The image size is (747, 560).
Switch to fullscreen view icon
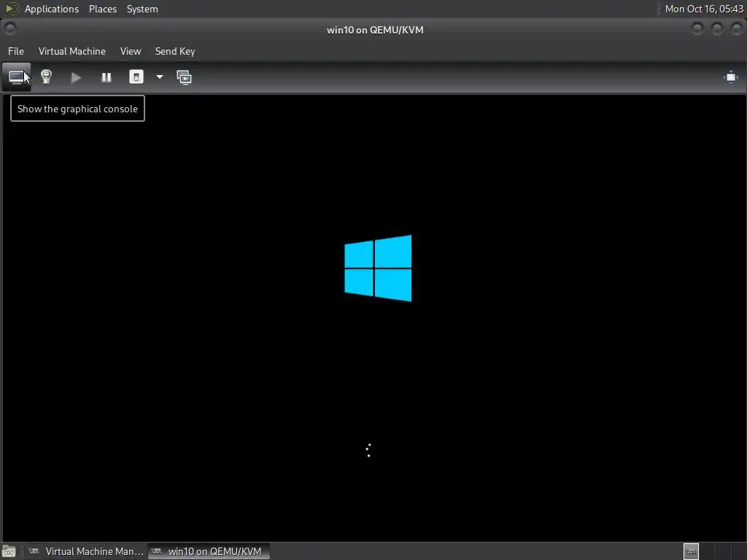coord(731,77)
